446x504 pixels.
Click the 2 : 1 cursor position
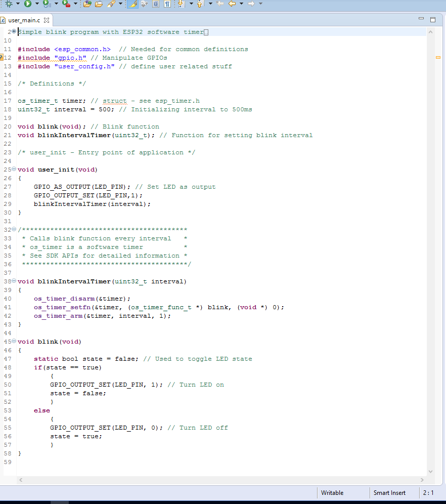[428, 493]
